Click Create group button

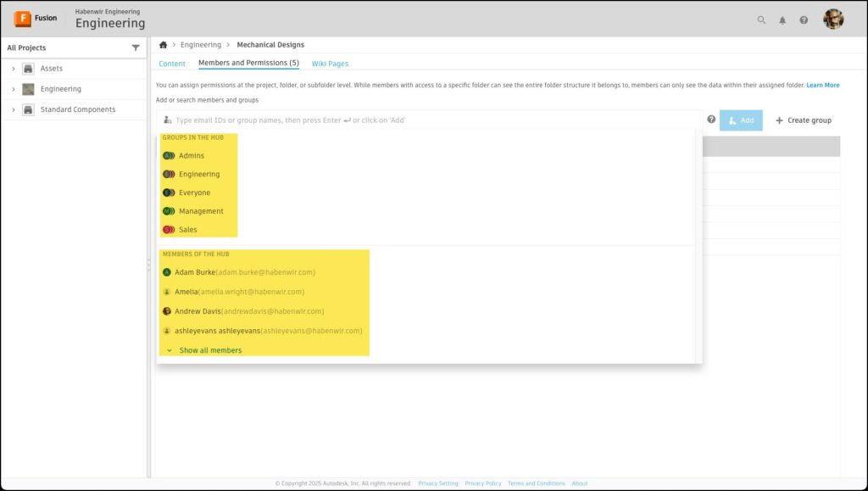[804, 120]
